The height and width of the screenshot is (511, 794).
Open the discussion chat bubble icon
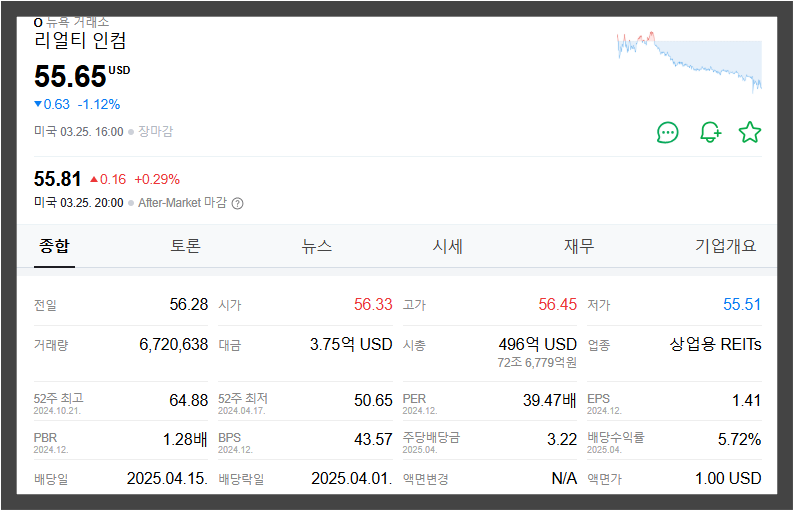[667, 133]
